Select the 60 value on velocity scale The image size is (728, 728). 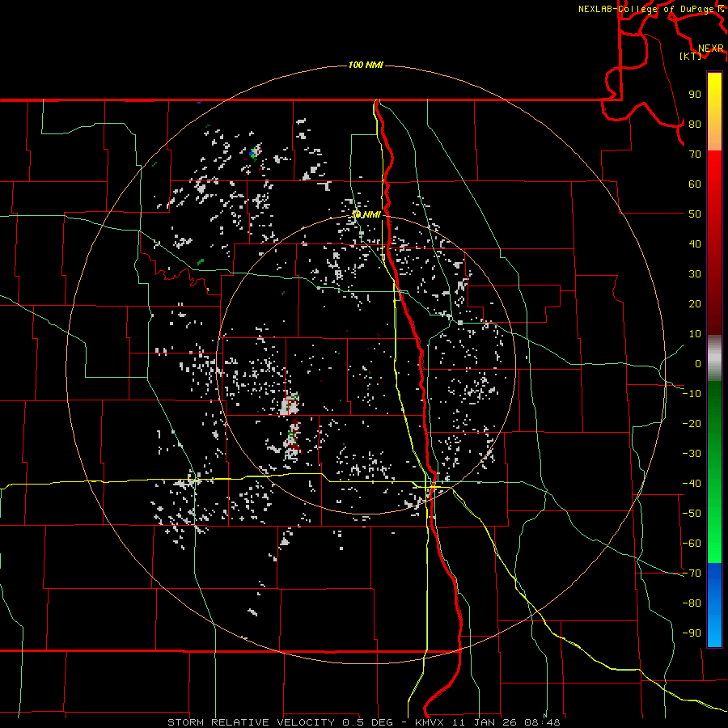695,184
